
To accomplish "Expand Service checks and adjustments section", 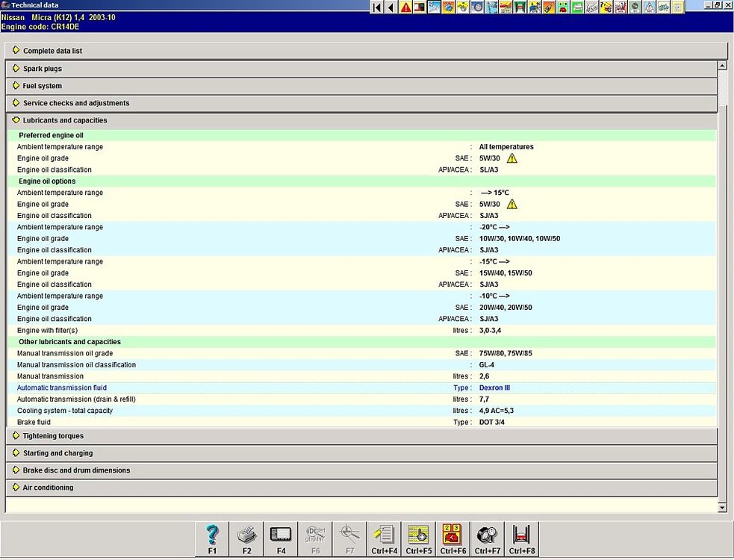I will pyautogui.click(x=361, y=103).
